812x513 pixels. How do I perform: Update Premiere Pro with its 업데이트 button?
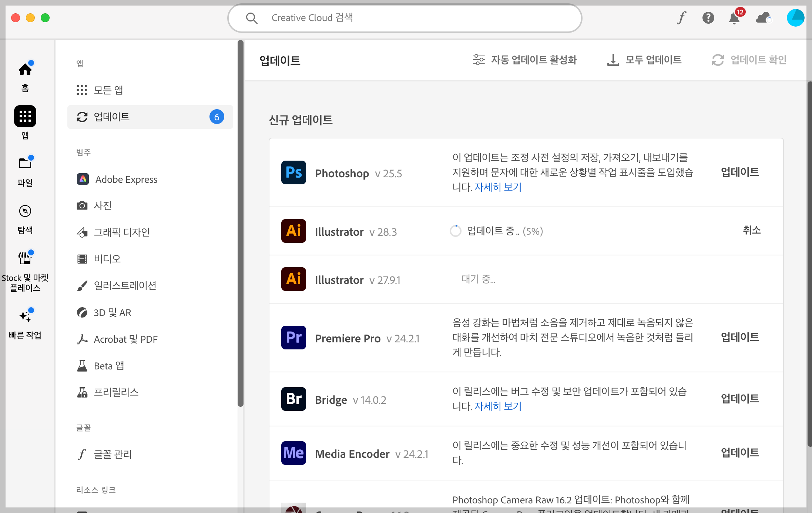coord(740,337)
